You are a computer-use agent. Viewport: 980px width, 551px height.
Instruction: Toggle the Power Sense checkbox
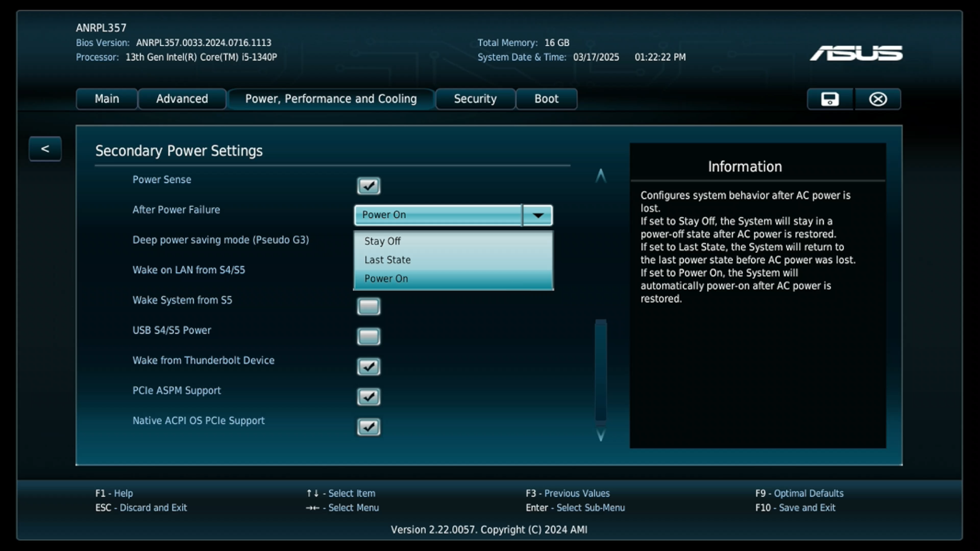[x=368, y=186]
